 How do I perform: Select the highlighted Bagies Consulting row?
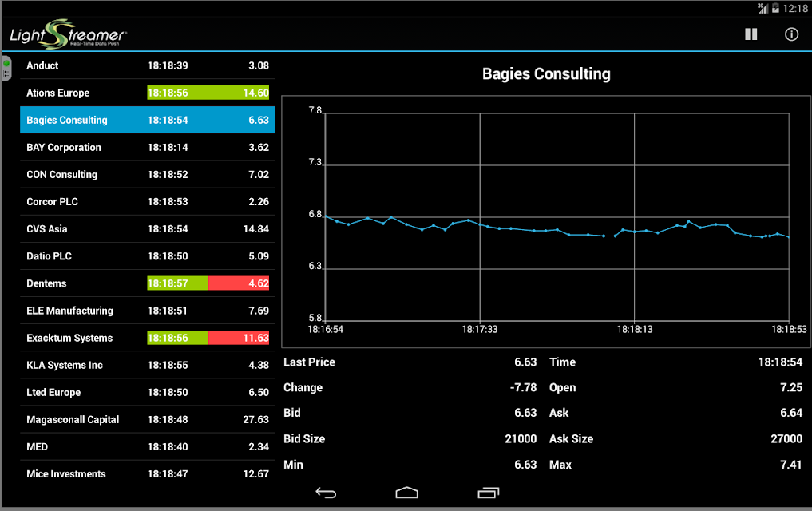[148, 120]
